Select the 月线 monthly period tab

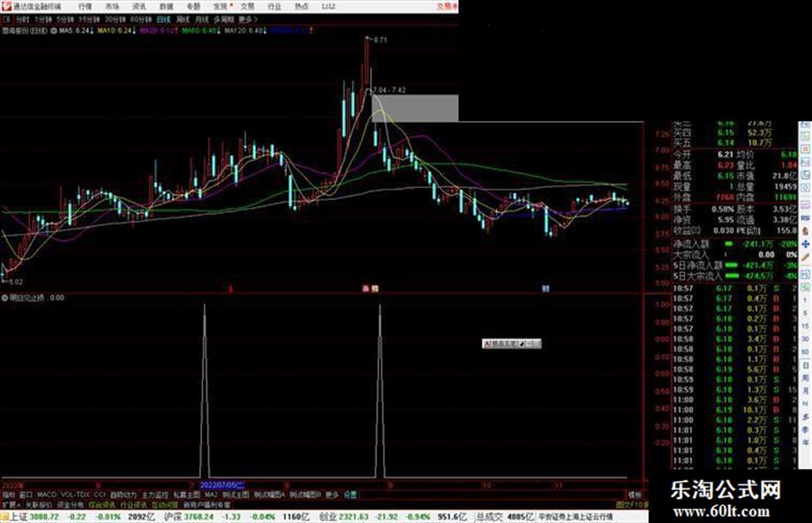[201, 20]
